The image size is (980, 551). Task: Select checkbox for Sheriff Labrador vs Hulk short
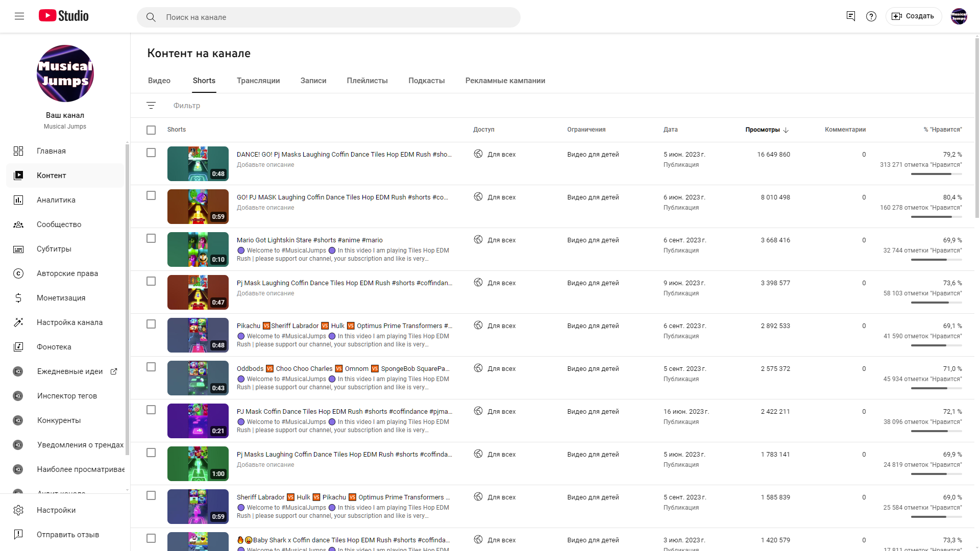coord(151,495)
